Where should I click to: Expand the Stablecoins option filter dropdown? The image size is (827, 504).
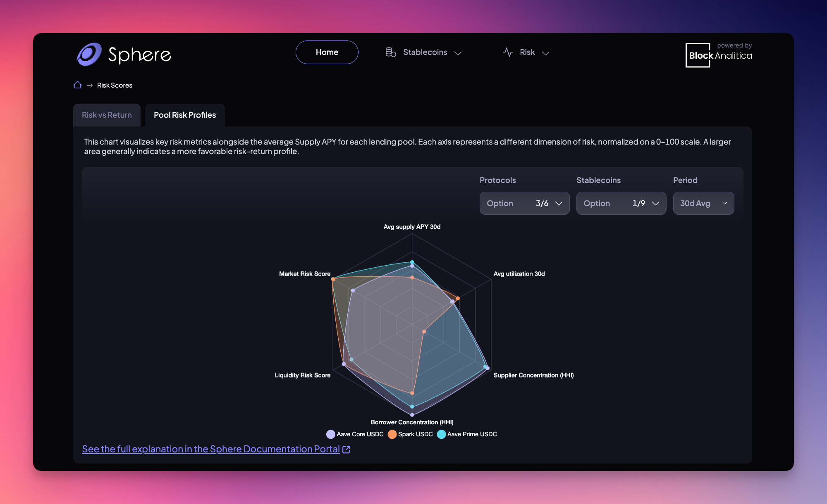point(621,203)
